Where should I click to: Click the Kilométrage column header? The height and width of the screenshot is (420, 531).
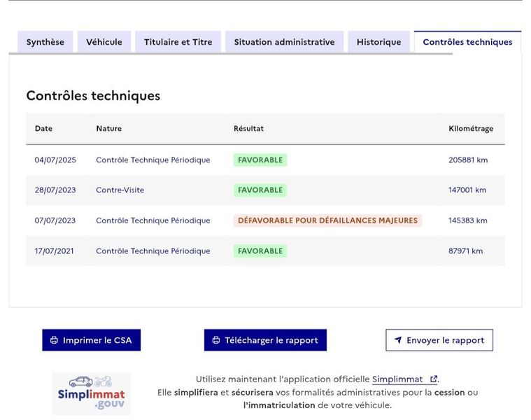471,128
